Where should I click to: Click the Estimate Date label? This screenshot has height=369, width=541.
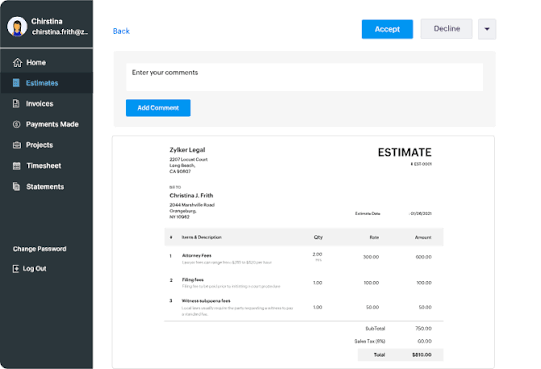tap(368, 213)
